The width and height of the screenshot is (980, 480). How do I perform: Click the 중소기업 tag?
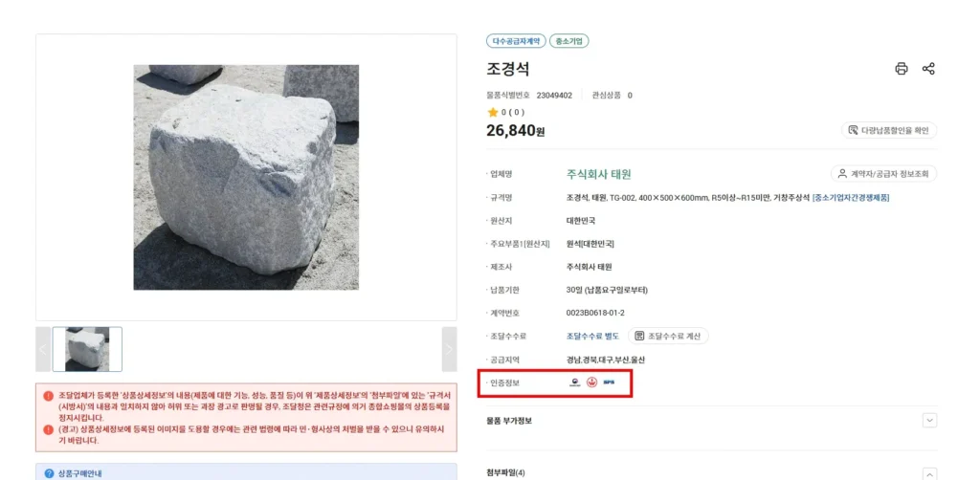pos(569,41)
